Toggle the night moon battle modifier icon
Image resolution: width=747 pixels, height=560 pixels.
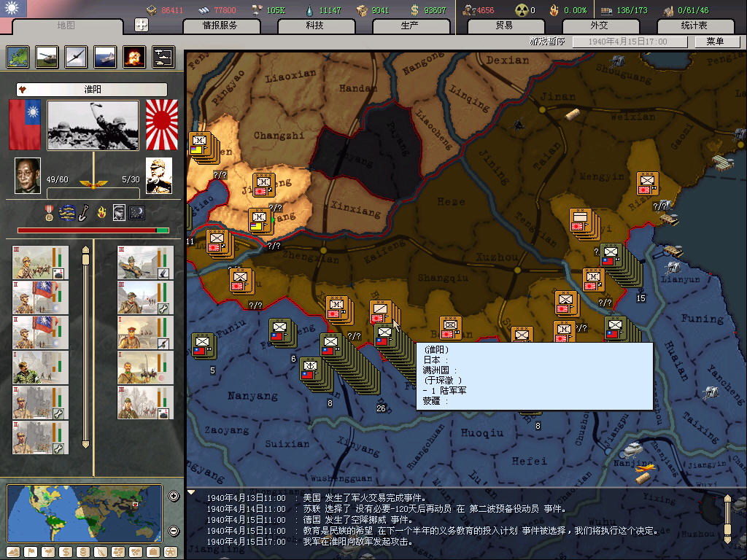click(136, 212)
